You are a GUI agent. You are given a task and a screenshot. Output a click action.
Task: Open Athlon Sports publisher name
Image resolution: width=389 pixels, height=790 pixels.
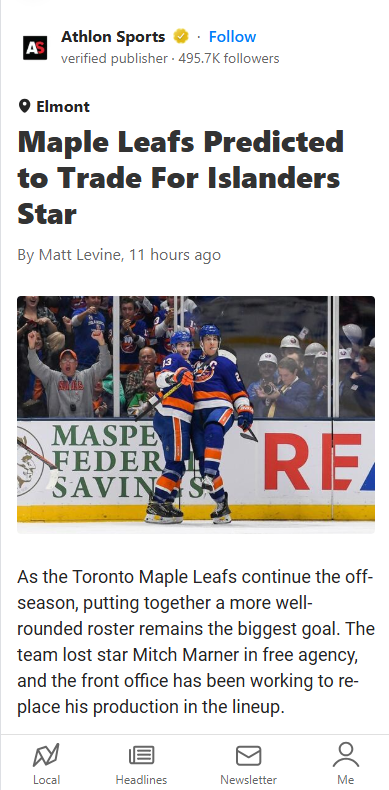pyautogui.click(x=113, y=37)
